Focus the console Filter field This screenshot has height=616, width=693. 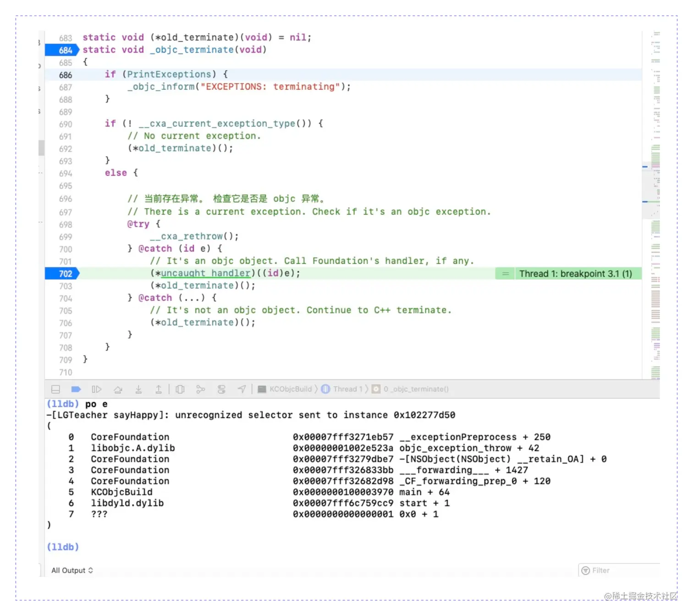(x=619, y=570)
